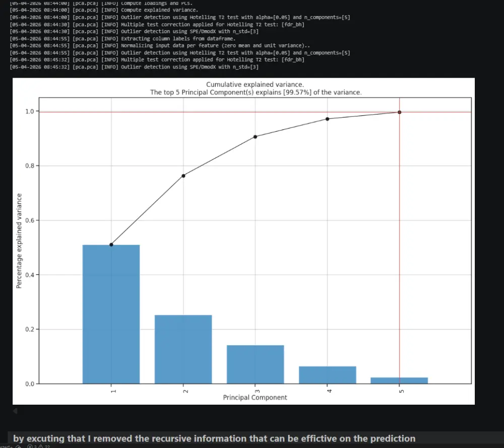This screenshot has width=504, height=448.
Task: Click the x-axis tick label '4'
Action: 329,391
